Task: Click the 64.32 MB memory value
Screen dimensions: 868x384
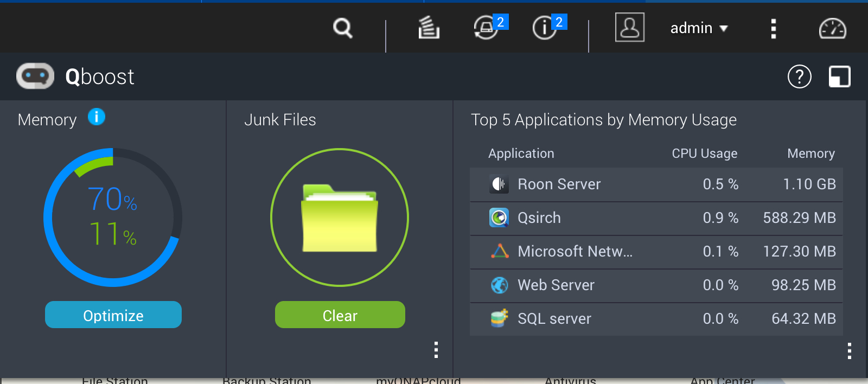Action: pos(804,319)
